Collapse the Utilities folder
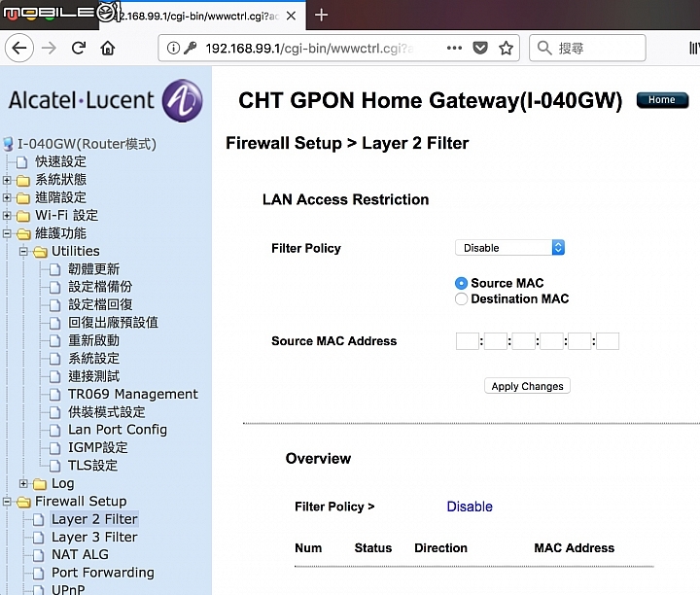Screen dimensions: 700x595 (23, 251)
